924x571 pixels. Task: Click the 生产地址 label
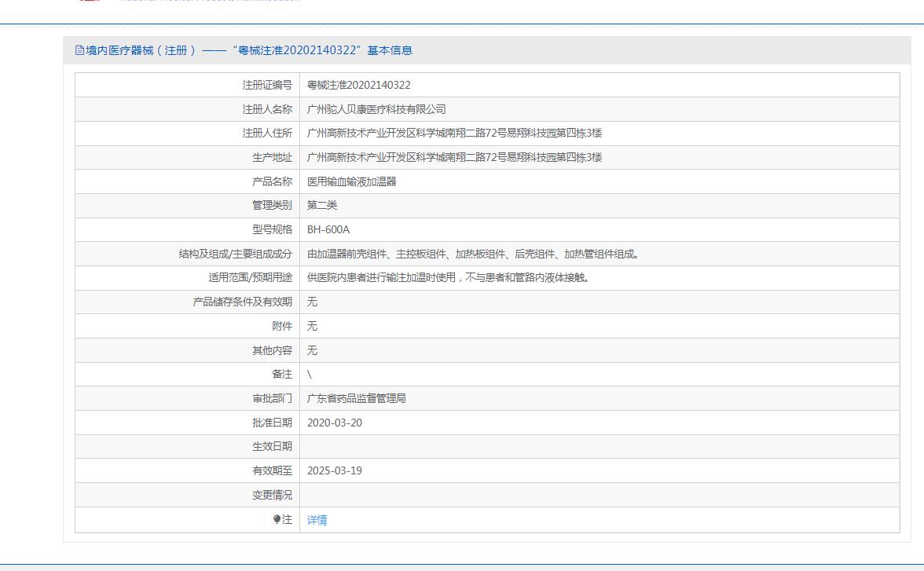click(272, 157)
